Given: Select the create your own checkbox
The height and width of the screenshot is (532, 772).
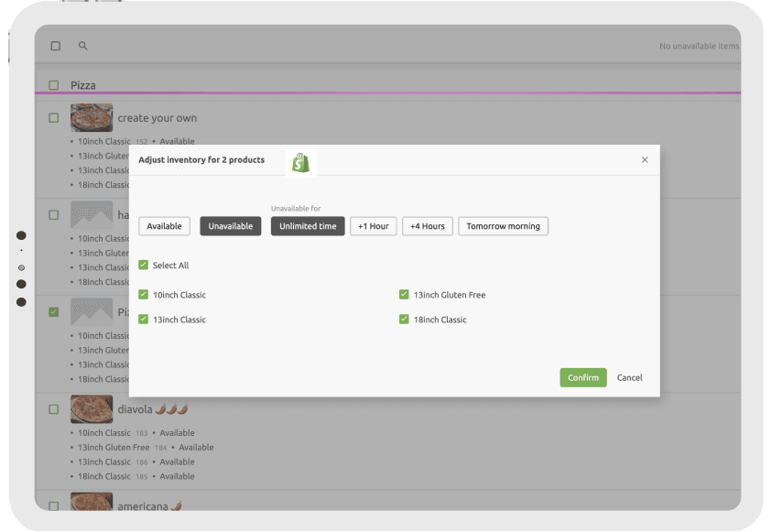Looking at the screenshot, I should click(x=52, y=117).
